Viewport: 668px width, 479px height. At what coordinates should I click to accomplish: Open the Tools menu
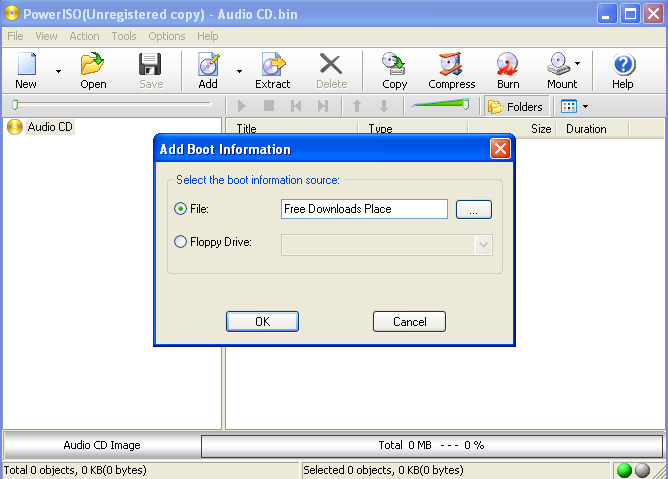pyautogui.click(x=124, y=36)
